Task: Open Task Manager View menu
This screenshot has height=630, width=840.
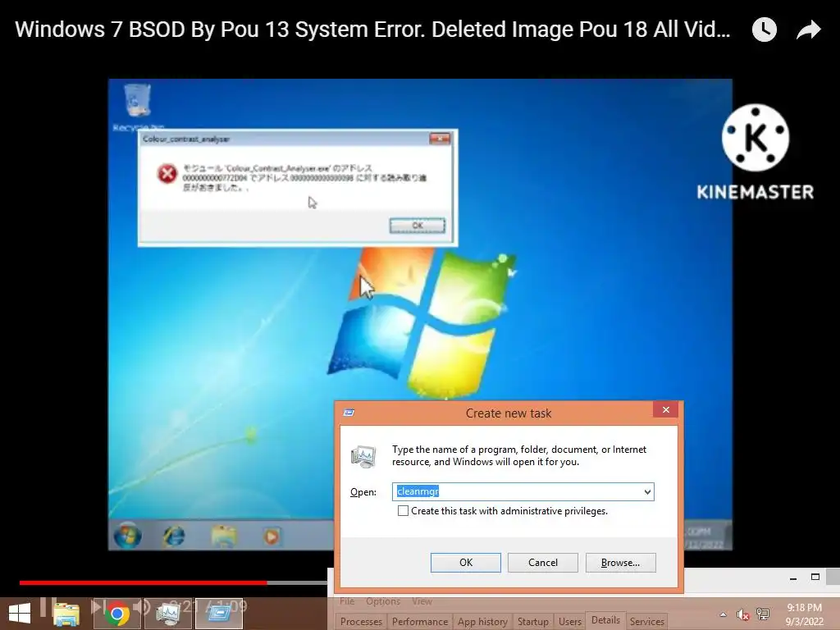Action: 422,601
